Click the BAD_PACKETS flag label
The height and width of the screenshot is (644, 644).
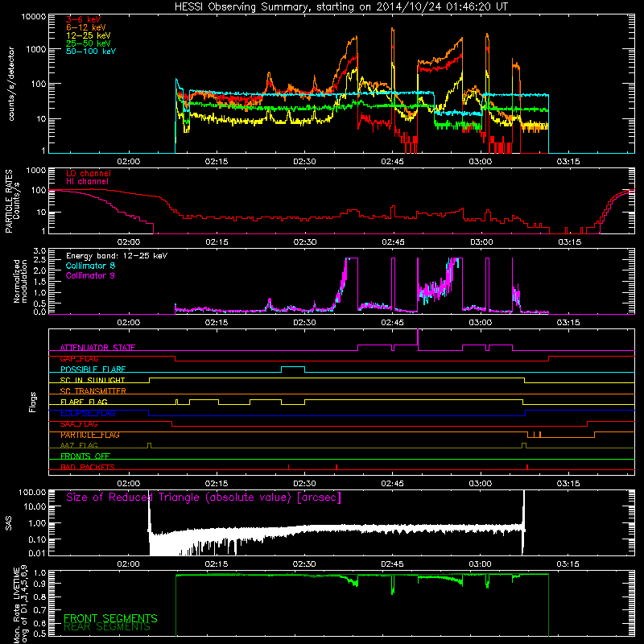pos(88,467)
